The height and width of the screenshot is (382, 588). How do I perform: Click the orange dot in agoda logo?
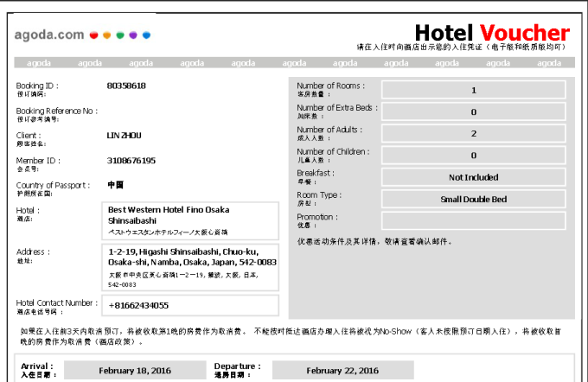click(107, 35)
